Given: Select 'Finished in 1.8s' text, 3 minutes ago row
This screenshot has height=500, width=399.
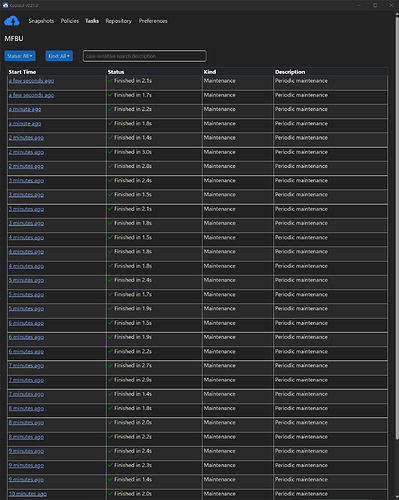Looking at the screenshot, I should (x=133, y=223).
